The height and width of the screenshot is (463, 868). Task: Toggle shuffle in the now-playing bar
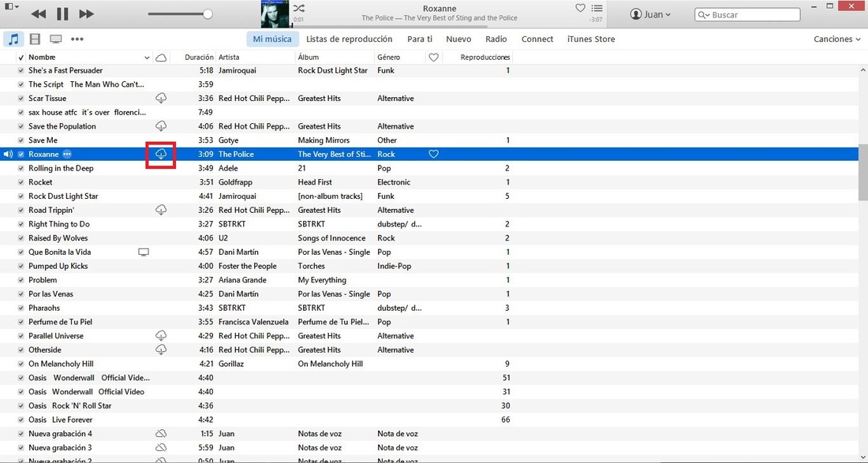tap(298, 9)
